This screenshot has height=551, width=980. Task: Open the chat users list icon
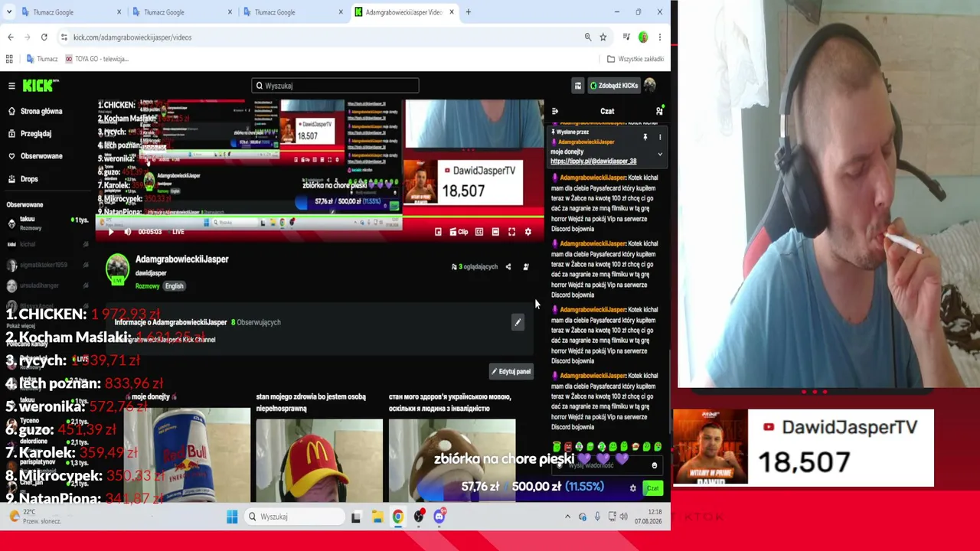click(659, 111)
